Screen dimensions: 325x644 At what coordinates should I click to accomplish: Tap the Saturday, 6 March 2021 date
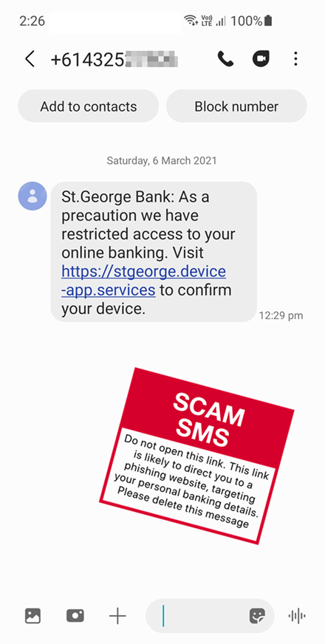click(162, 160)
